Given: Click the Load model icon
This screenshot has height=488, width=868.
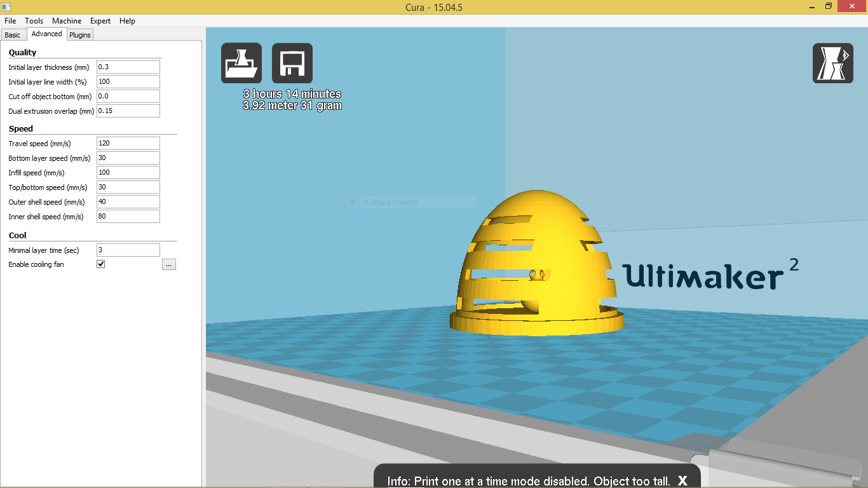Looking at the screenshot, I should tap(241, 63).
